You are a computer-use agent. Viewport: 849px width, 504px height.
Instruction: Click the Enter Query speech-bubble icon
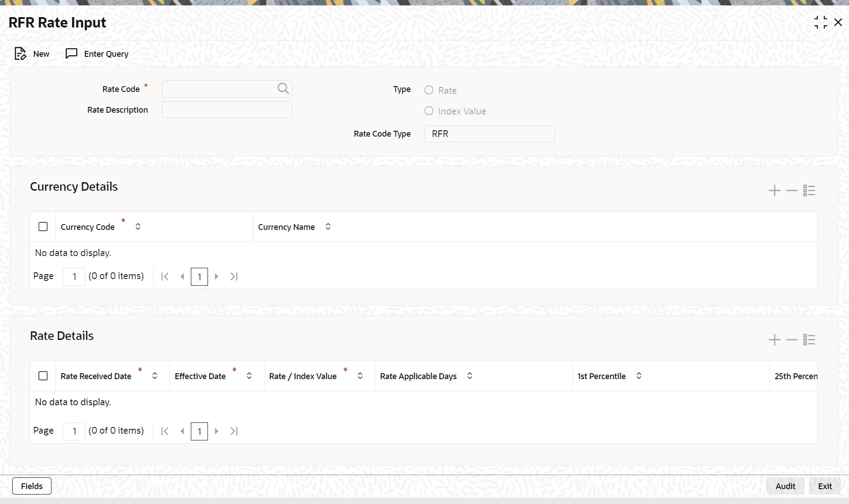pos(71,54)
